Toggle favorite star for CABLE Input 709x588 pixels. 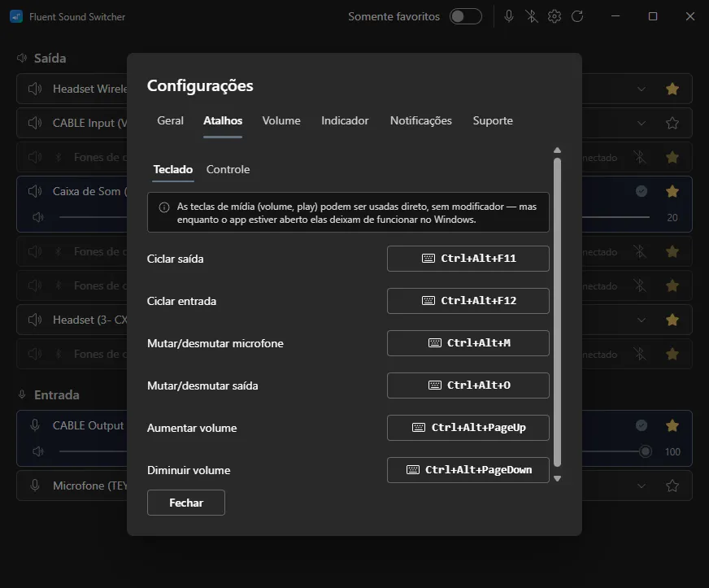pos(672,123)
